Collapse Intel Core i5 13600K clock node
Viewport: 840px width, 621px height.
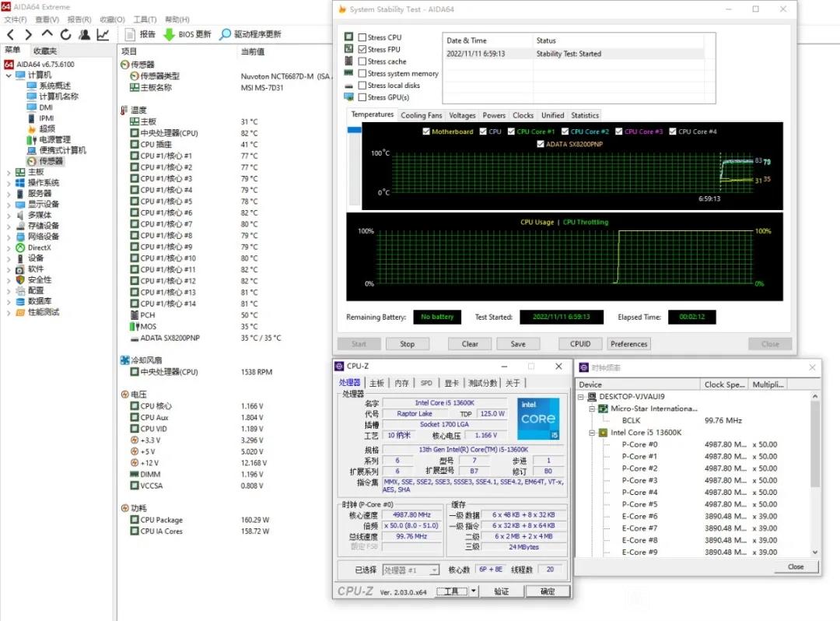[x=592, y=433]
